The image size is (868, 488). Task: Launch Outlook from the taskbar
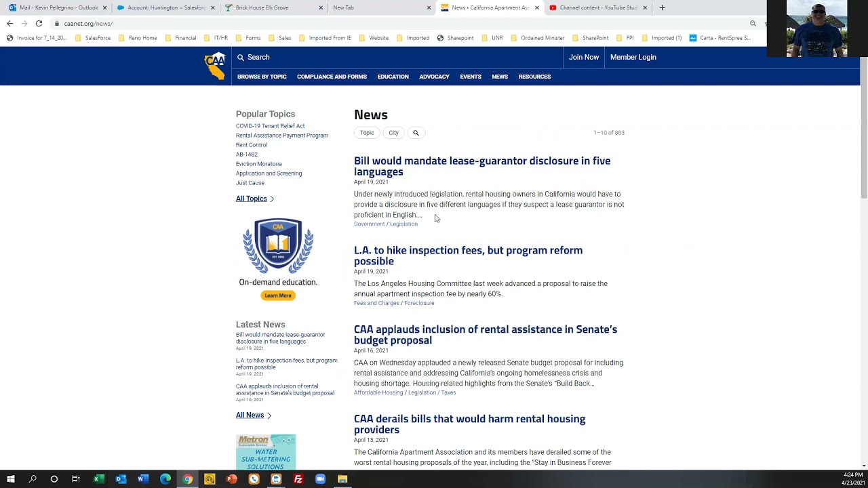[120, 479]
